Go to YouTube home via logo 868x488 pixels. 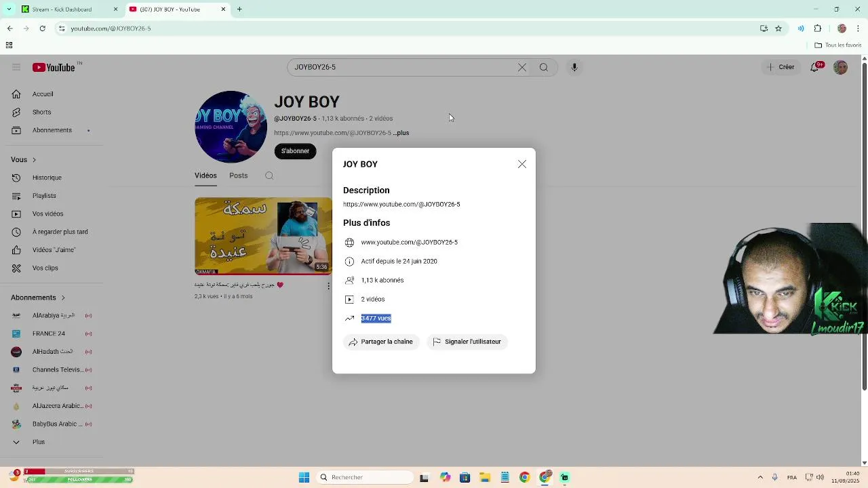pyautogui.click(x=54, y=67)
